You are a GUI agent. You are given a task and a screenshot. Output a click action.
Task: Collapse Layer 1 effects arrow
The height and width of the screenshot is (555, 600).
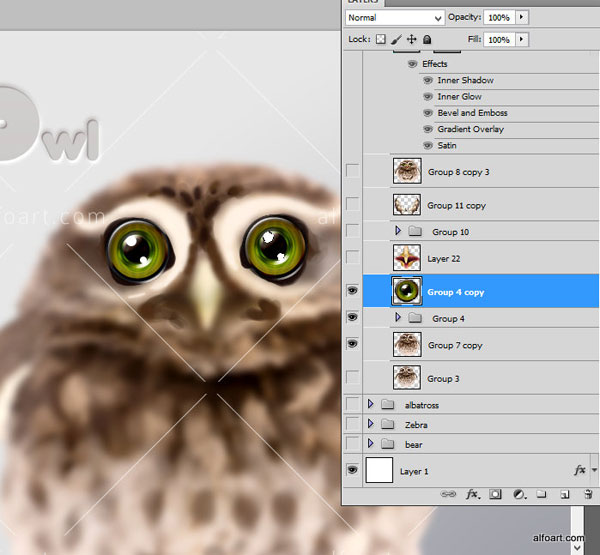[594, 470]
